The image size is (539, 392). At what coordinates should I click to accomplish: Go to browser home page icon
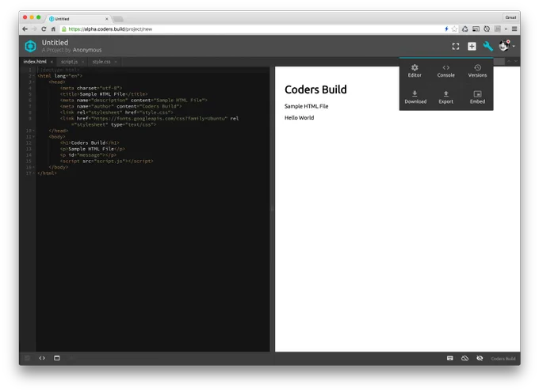click(53, 29)
